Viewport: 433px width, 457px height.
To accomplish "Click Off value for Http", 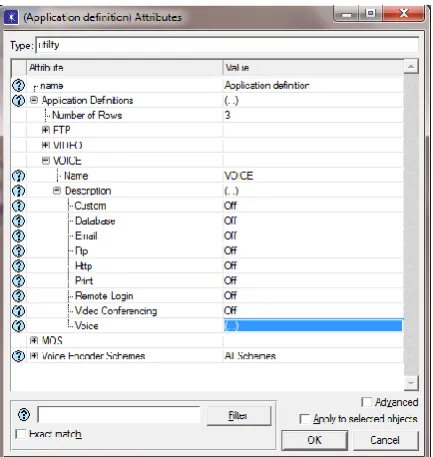I will [313, 266].
